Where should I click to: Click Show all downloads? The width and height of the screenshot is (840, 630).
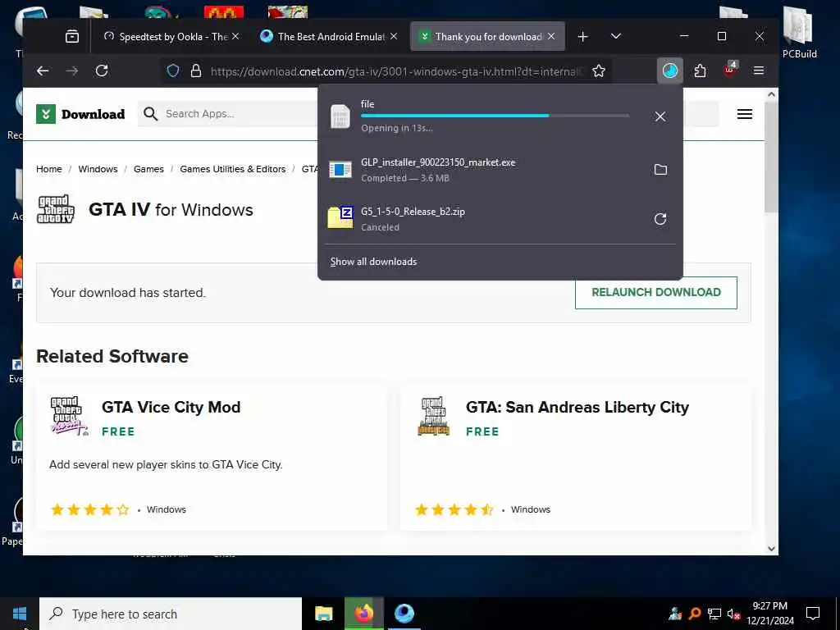pos(373,262)
